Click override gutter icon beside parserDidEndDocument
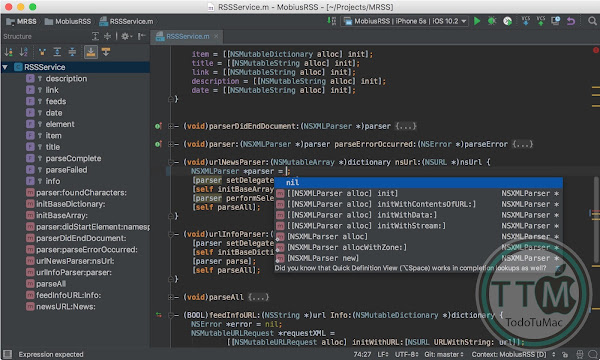Image resolution: width=600 pixels, height=360 pixels. pyautogui.click(x=158, y=126)
